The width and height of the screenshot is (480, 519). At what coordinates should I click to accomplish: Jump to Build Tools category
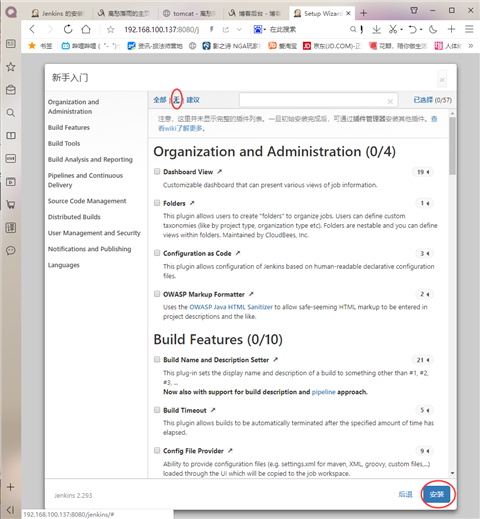click(x=64, y=143)
